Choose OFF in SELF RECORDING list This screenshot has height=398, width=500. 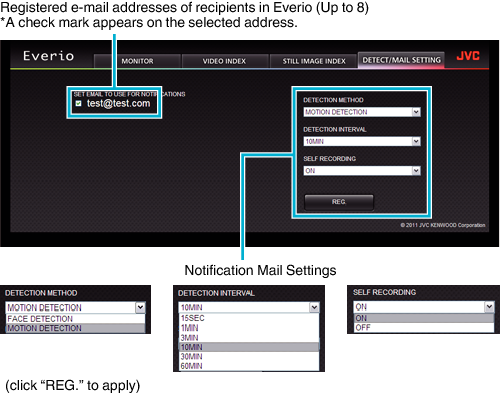pos(424,328)
